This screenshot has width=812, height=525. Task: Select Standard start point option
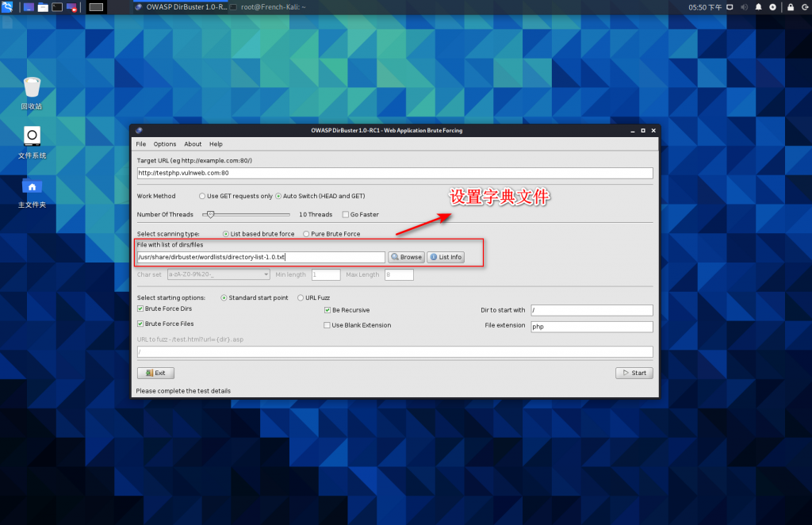coord(255,297)
